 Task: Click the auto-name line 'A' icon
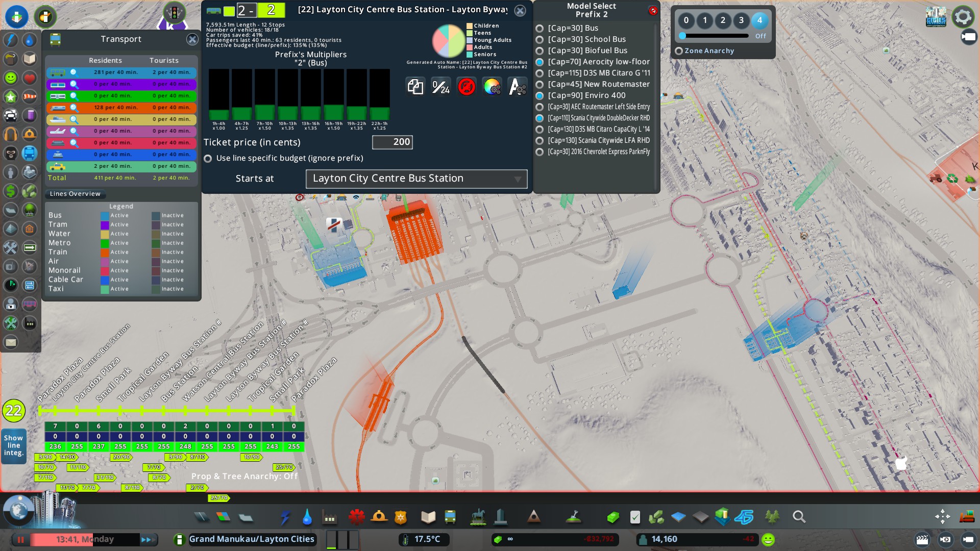[517, 87]
